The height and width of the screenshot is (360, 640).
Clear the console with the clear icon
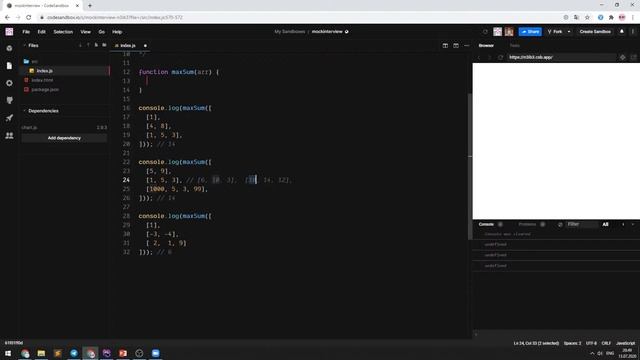pos(560,224)
